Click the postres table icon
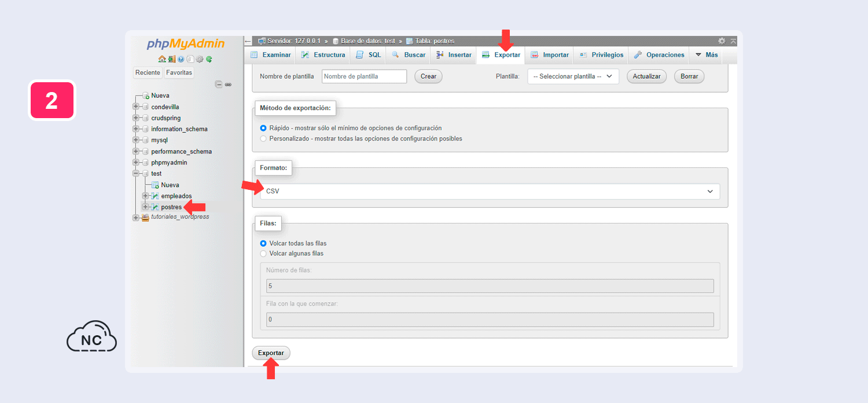The image size is (868, 403). pyautogui.click(x=155, y=207)
